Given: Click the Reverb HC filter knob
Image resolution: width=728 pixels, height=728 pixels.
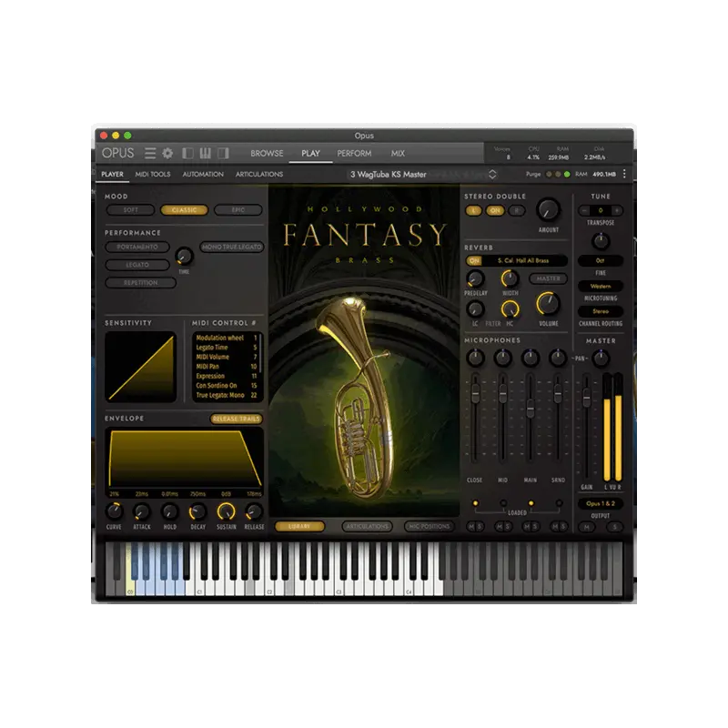Looking at the screenshot, I should point(510,308).
